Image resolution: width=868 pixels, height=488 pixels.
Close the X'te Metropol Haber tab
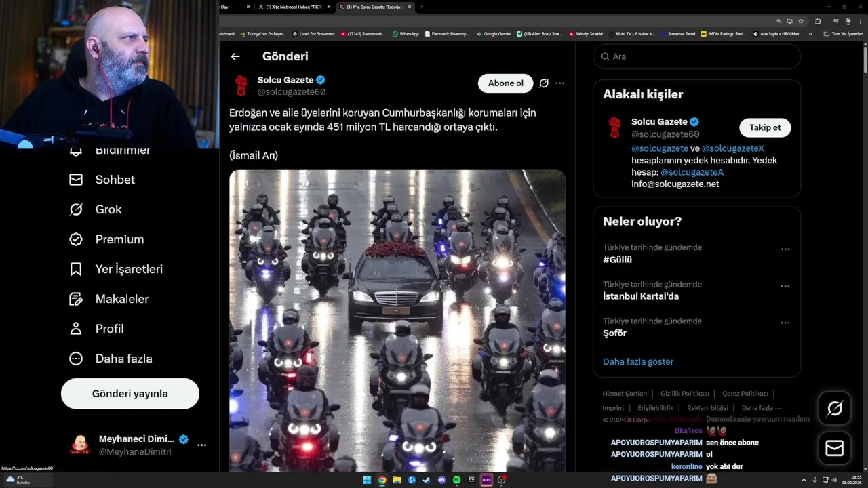pyautogui.click(x=329, y=7)
